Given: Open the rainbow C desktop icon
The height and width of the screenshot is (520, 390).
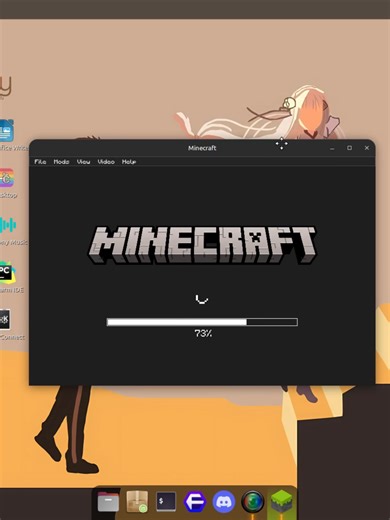Looking at the screenshot, I should [x=7, y=178].
